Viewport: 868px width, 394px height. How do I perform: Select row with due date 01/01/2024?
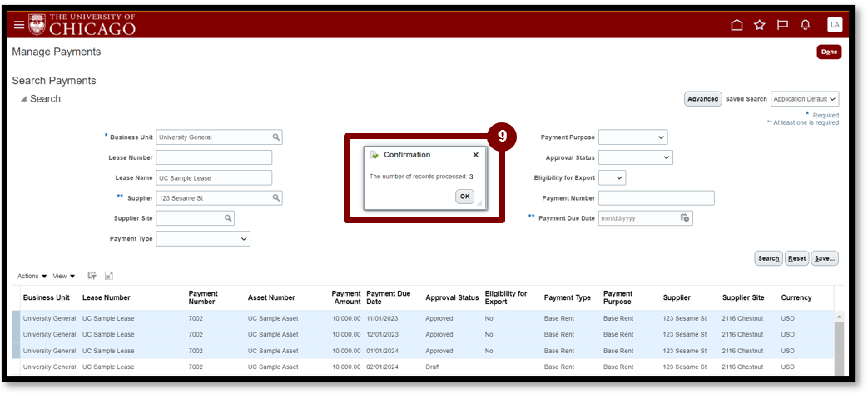423,351
